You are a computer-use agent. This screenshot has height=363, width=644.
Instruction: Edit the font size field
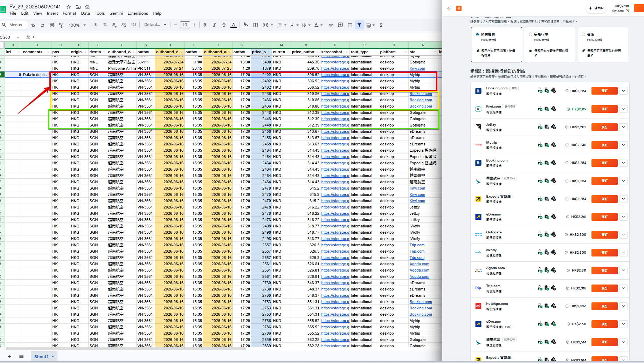point(185,25)
